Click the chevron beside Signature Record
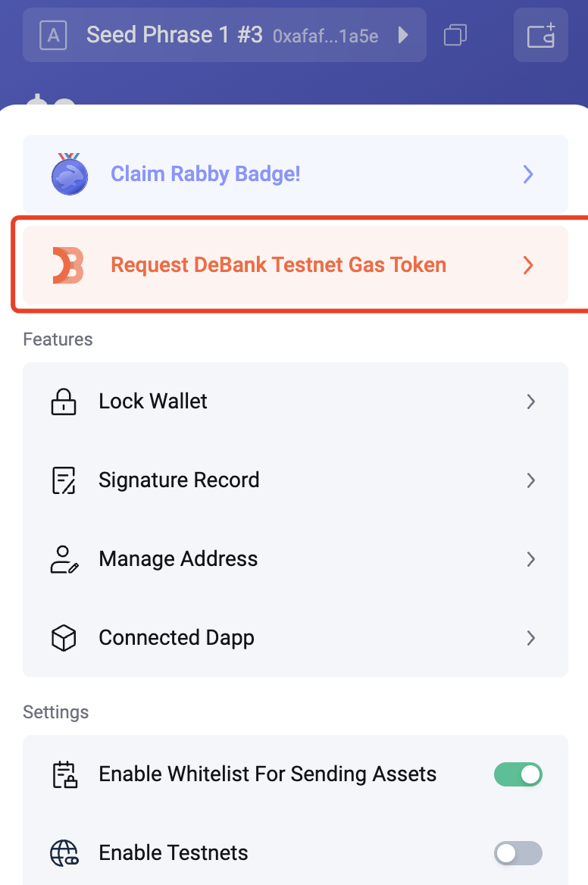The width and height of the screenshot is (588, 885). (531, 480)
